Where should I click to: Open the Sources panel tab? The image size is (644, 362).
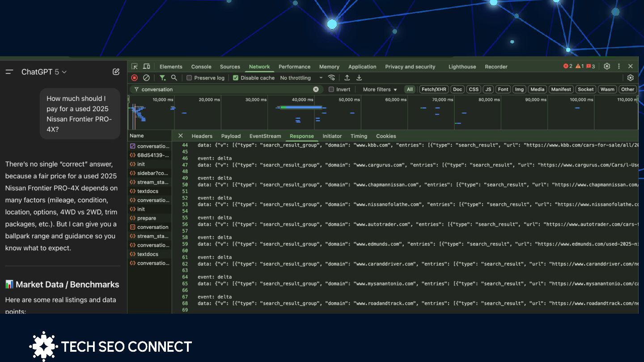(x=230, y=67)
